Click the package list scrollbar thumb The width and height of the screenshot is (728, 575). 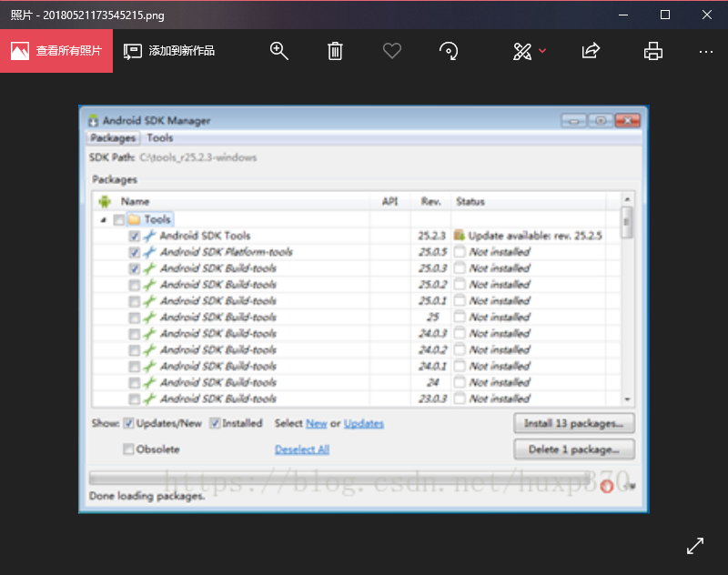coord(627,222)
